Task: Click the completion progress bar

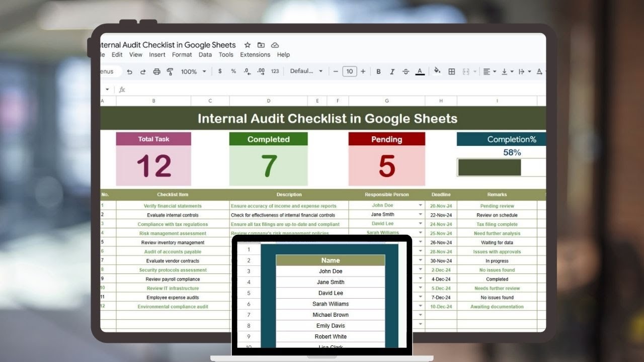Action: (489, 167)
